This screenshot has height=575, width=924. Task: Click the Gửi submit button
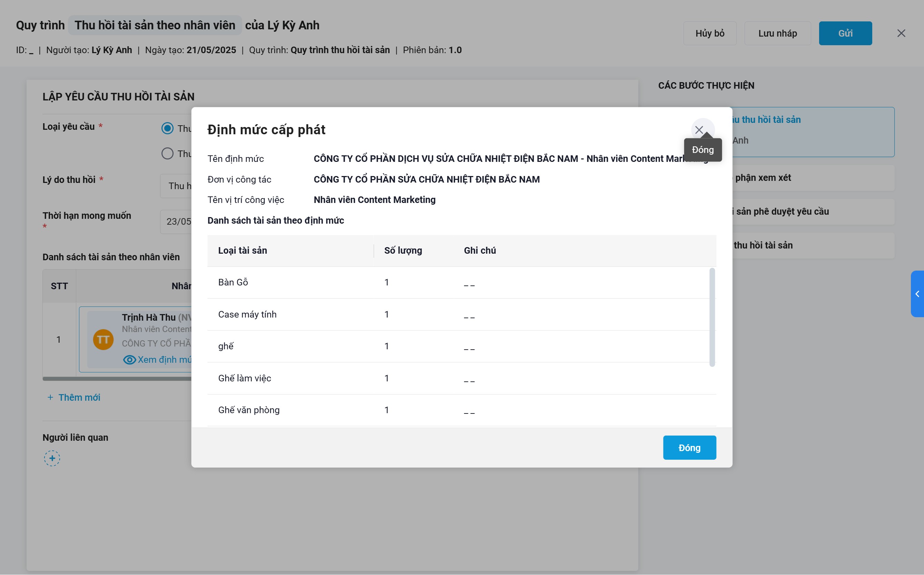coord(845,33)
